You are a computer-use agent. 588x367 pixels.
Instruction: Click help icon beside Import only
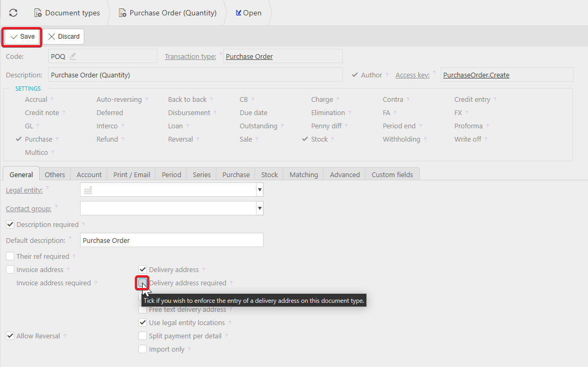coord(189,349)
